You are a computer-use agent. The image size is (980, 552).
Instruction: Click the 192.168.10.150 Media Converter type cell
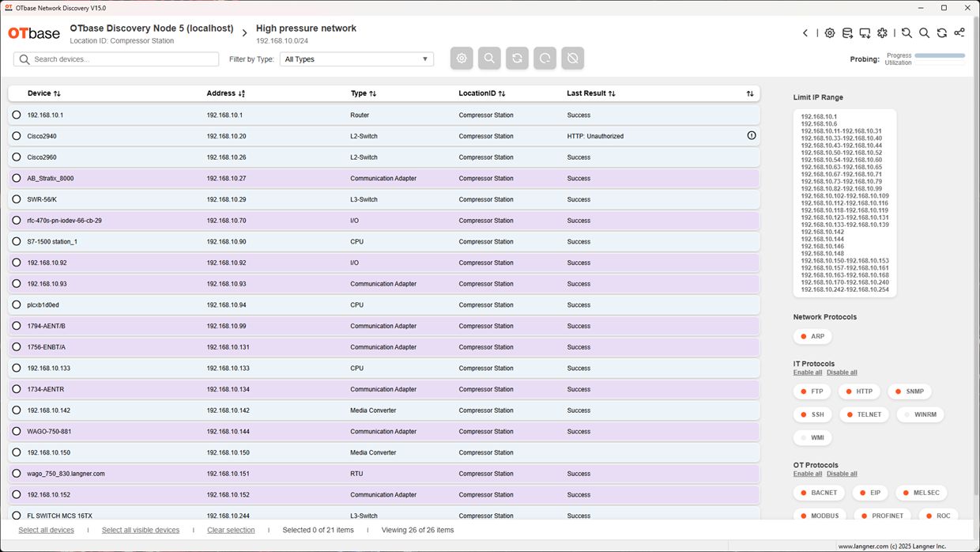[373, 452]
